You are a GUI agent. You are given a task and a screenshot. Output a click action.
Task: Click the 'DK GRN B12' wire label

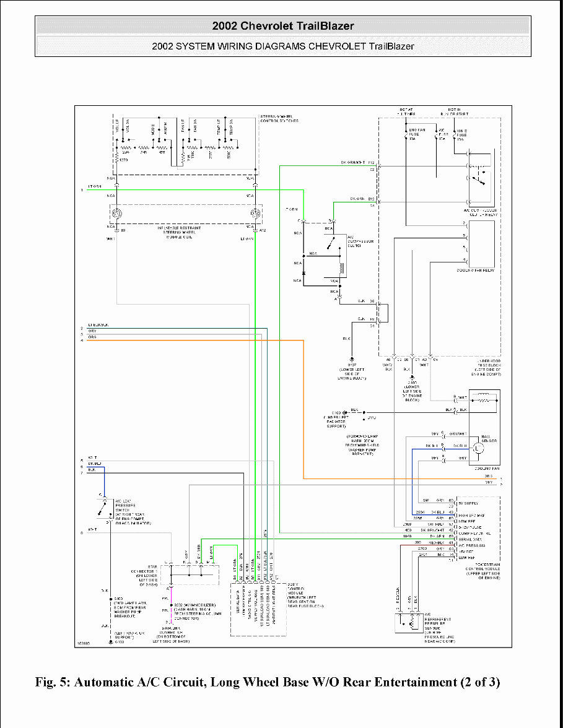363,199
